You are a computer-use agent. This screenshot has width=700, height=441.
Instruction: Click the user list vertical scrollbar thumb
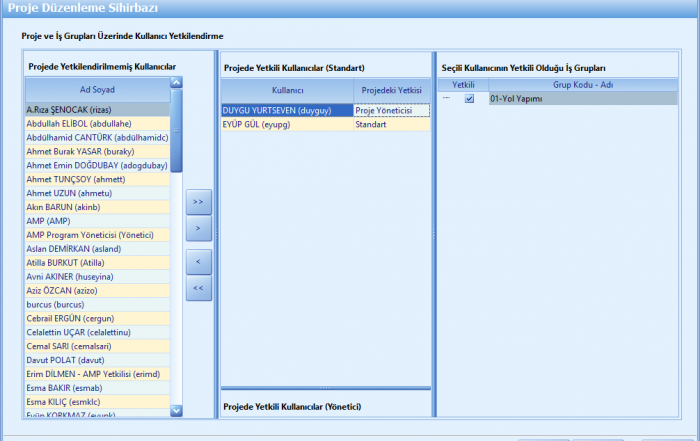[177, 130]
